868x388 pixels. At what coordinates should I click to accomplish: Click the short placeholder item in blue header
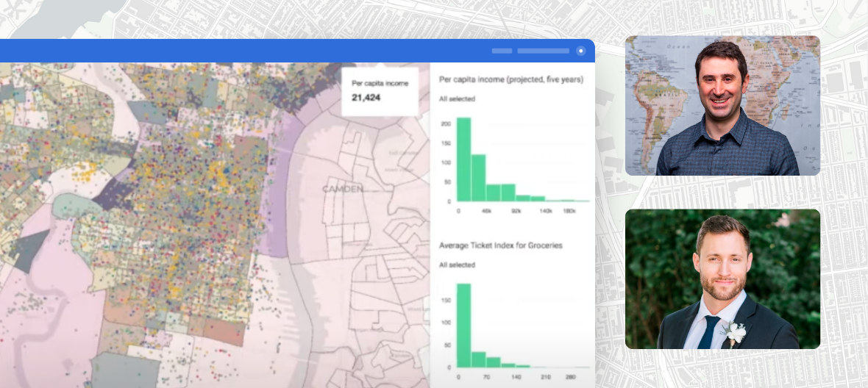[502, 51]
